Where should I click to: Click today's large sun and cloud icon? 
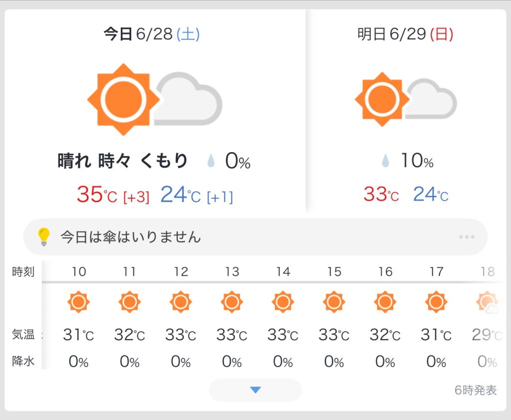click(155, 99)
